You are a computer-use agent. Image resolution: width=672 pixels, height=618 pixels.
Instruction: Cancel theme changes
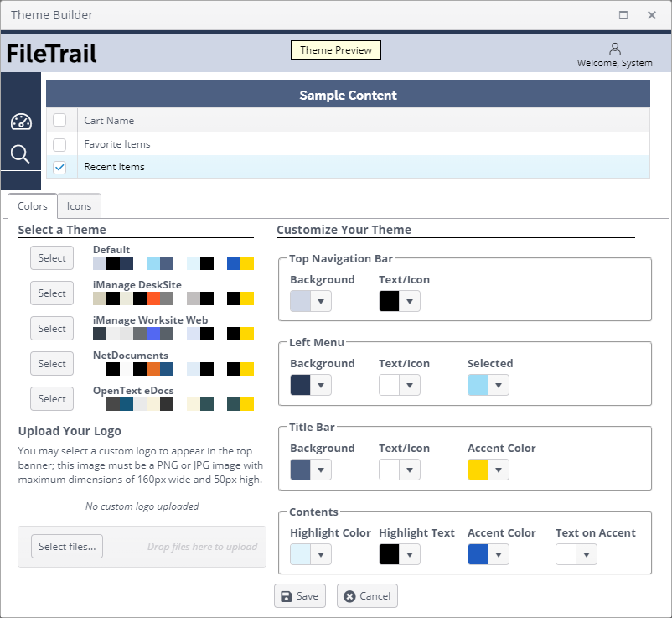[367, 596]
